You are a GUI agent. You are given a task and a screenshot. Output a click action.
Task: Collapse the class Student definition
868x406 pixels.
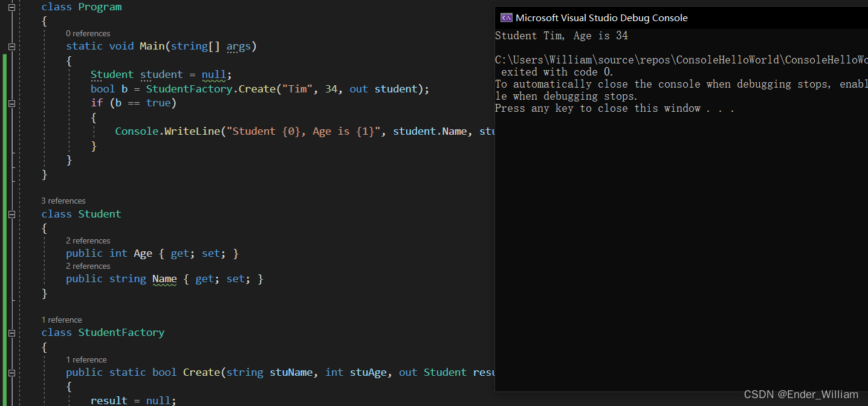(11, 214)
